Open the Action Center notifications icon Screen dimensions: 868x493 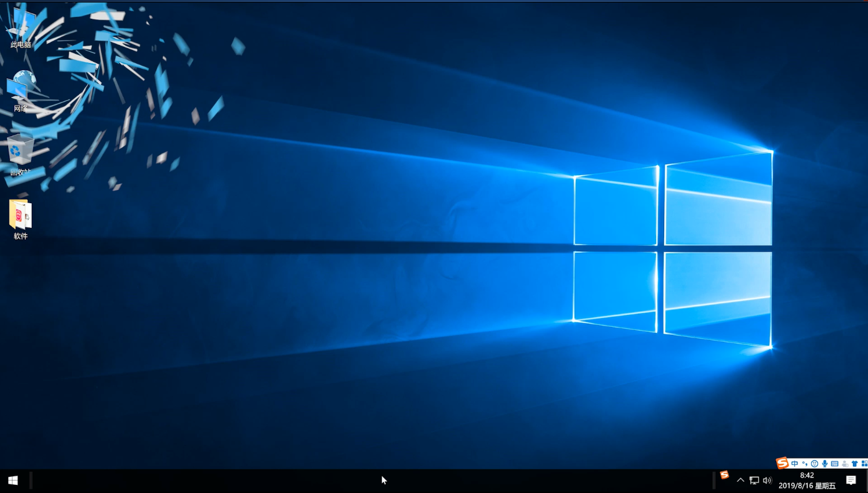tap(851, 481)
